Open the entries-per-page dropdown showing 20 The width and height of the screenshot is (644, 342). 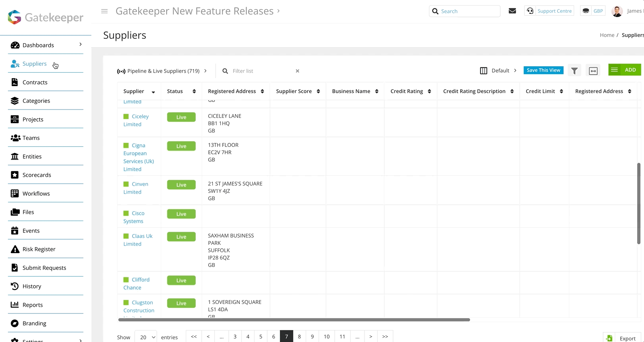pyautogui.click(x=146, y=337)
